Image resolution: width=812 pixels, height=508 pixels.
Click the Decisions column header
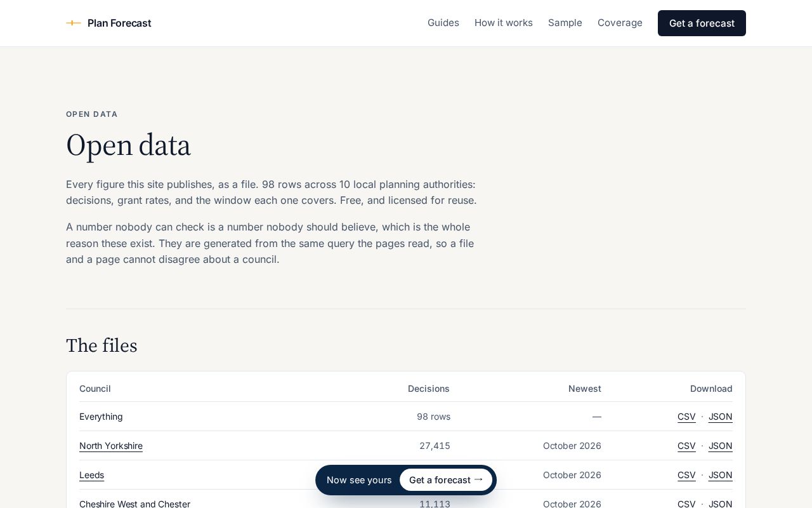(429, 389)
